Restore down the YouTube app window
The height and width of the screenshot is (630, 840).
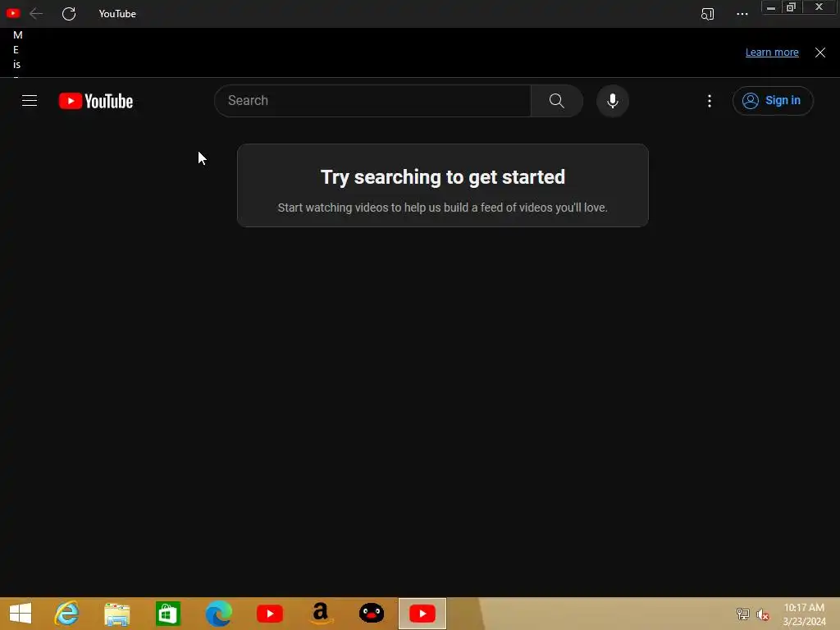coord(791,7)
